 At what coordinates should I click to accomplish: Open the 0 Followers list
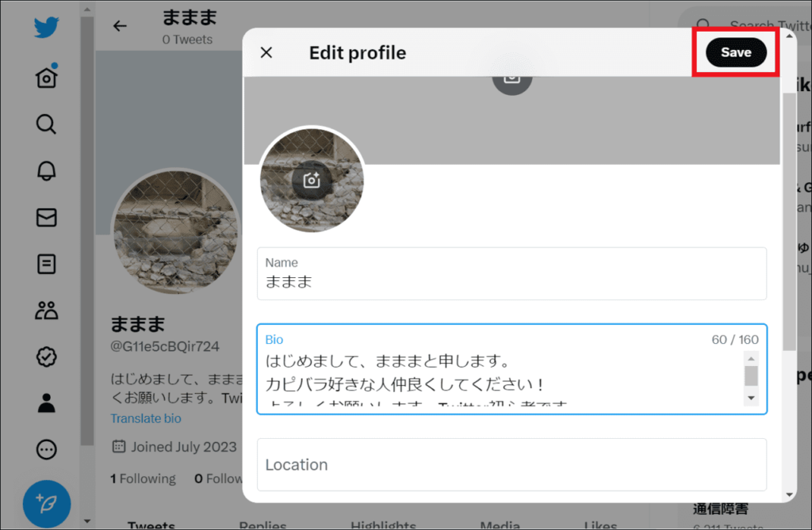click(x=218, y=479)
